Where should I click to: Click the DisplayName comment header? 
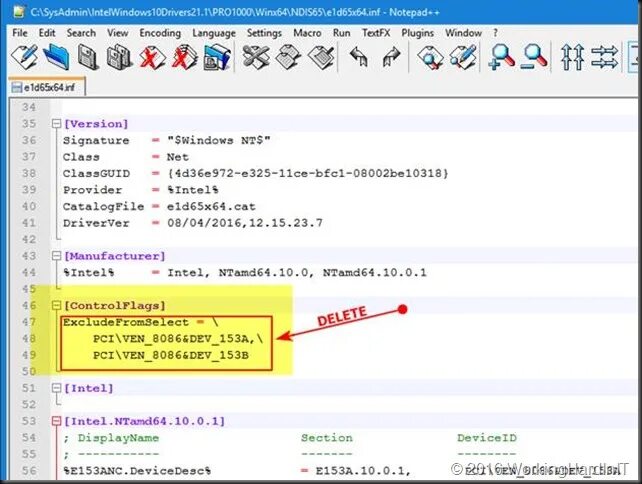[x=118, y=438]
